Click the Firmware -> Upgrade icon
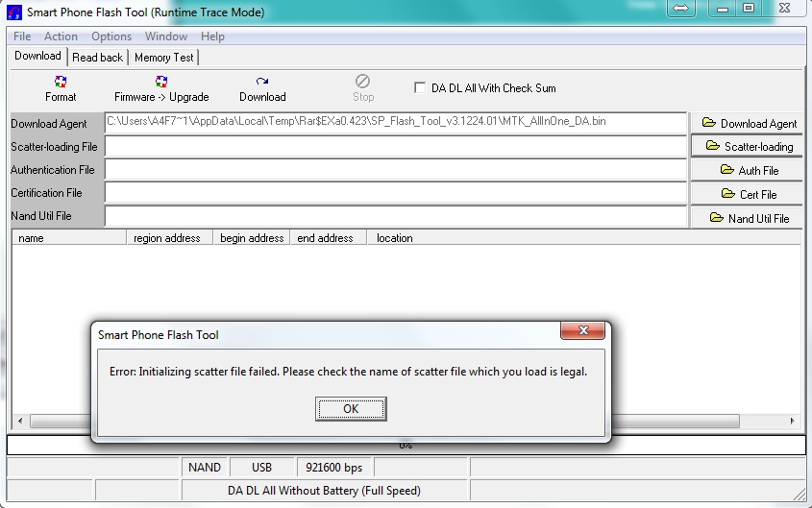The width and height of the screenshot is (812, 508). click(161, 83)
